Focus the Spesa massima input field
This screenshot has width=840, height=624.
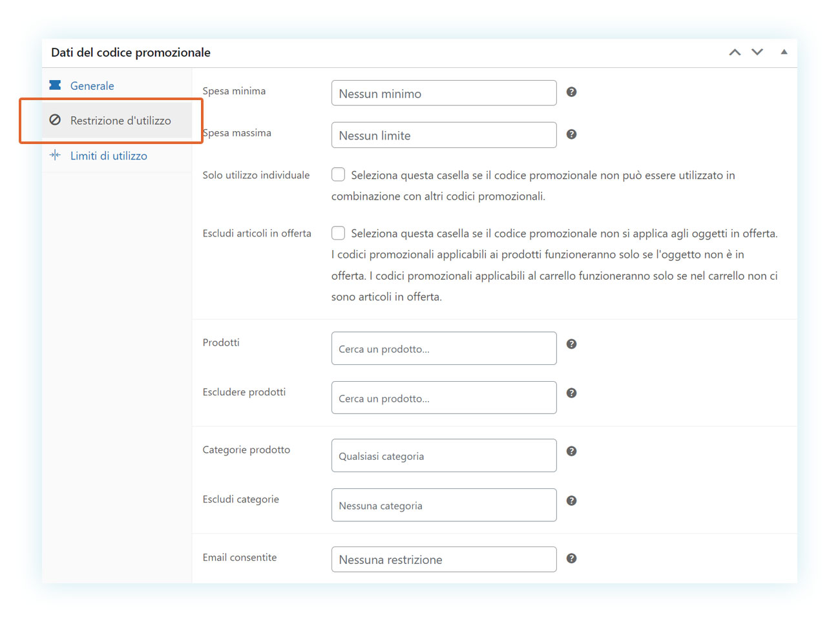(444, 135)
